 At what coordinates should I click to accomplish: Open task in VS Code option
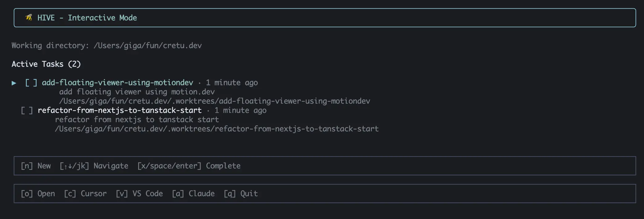[x=139, y=194]
